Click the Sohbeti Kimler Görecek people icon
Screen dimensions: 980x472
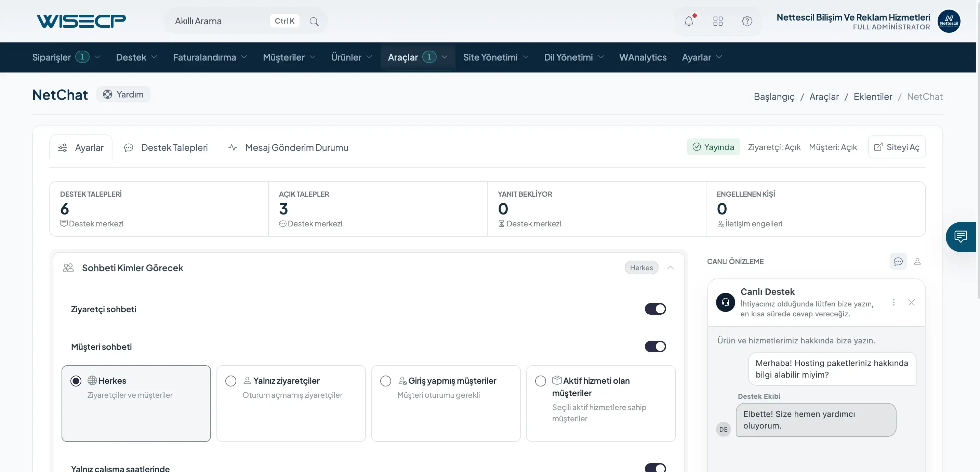tap(68, 267)
